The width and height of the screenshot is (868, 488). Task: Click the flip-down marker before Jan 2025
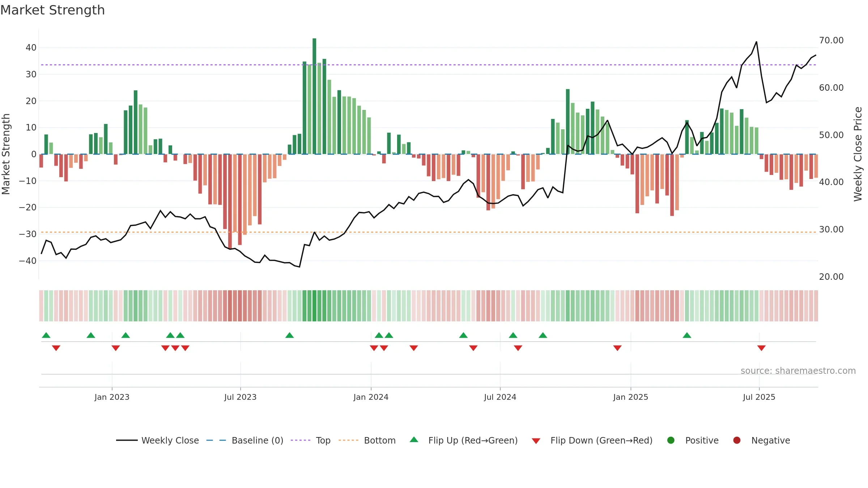click(x=617, y=348)
